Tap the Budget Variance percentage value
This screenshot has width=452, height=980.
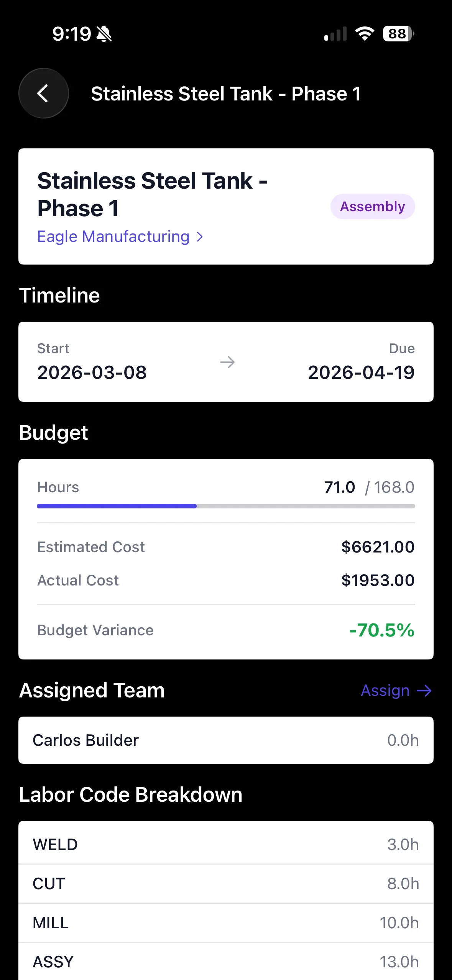tap(381, 630)
